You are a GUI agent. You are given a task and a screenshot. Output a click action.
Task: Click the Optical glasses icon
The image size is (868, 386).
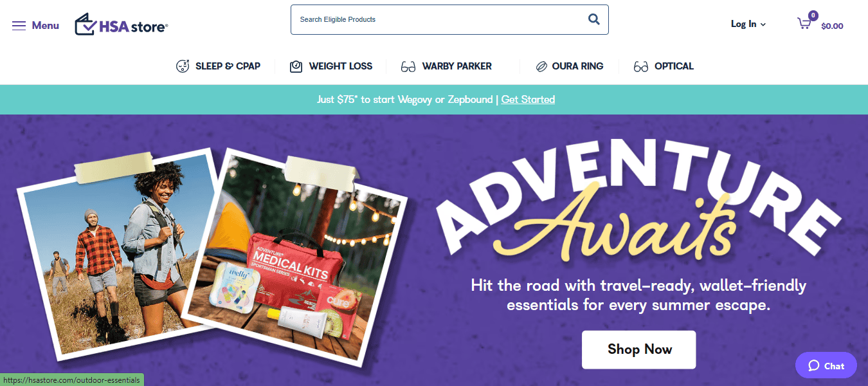click(641, 66)
